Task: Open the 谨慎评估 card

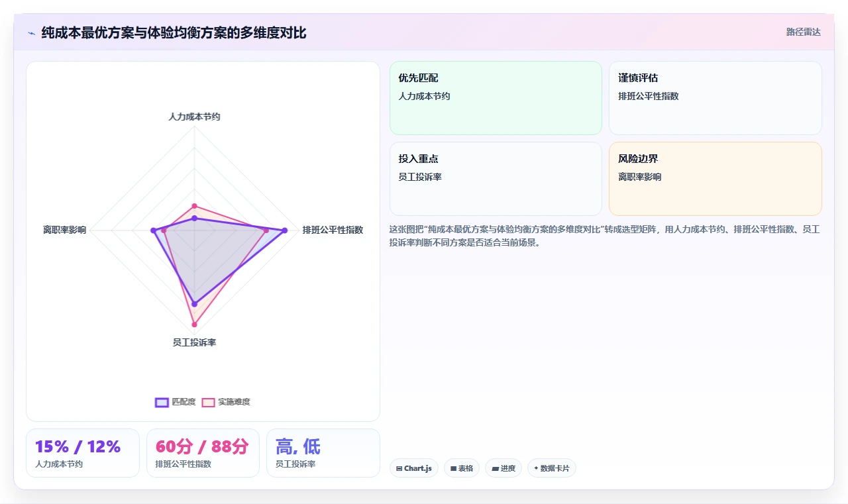Action: click(715, 98)
